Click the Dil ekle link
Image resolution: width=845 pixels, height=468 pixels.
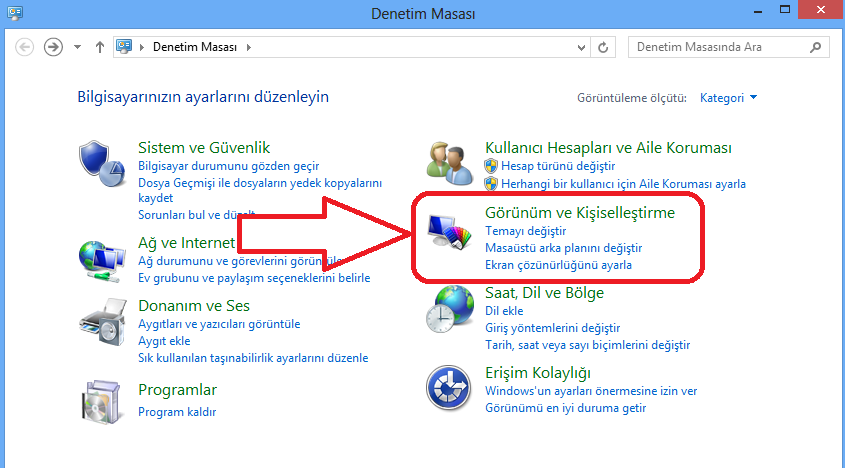504,311
